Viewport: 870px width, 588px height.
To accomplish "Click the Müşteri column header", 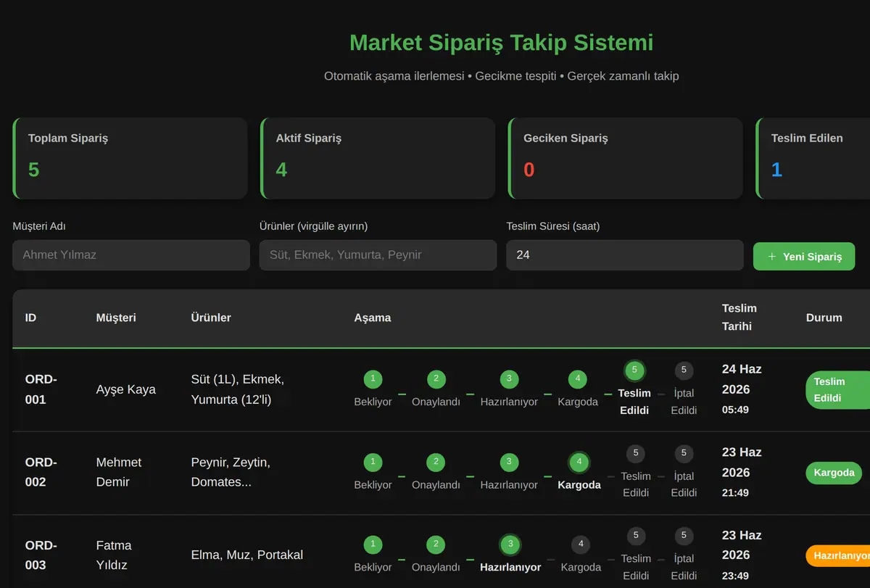I will click(x=116, y=318).
